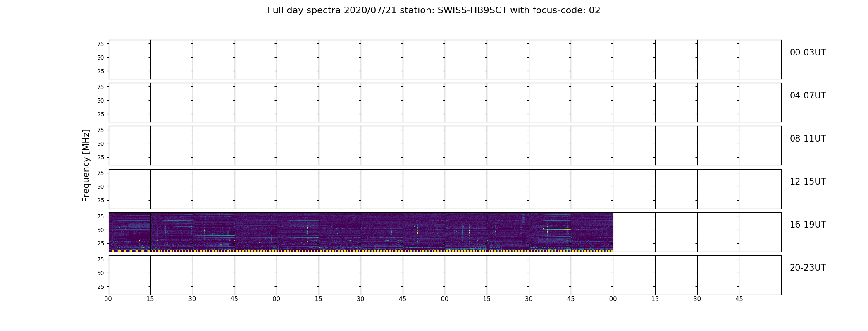Click the "00-03UT" row label

(x=808, y=53)
